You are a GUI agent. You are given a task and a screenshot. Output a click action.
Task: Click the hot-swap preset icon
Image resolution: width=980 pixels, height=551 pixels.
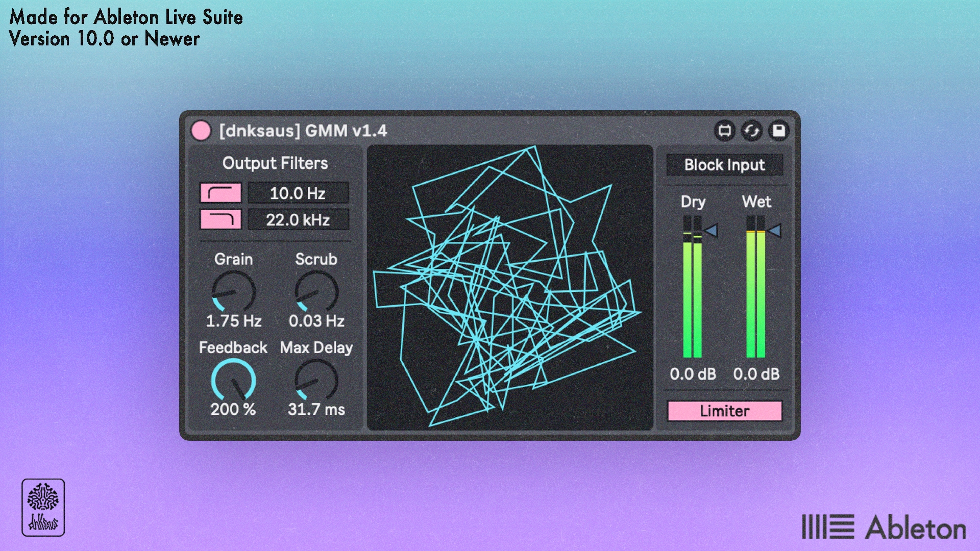724,131
